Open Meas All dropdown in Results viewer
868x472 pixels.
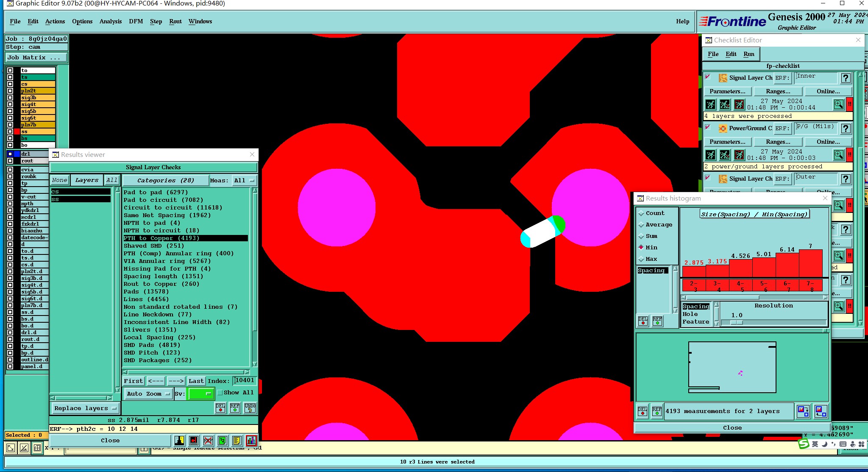click(245, 181)
